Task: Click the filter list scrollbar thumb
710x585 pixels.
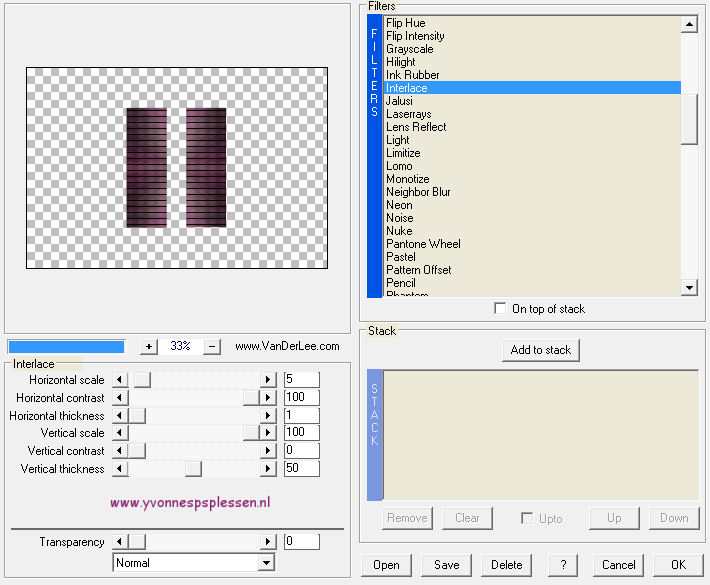Action: (x=689, y=119)
